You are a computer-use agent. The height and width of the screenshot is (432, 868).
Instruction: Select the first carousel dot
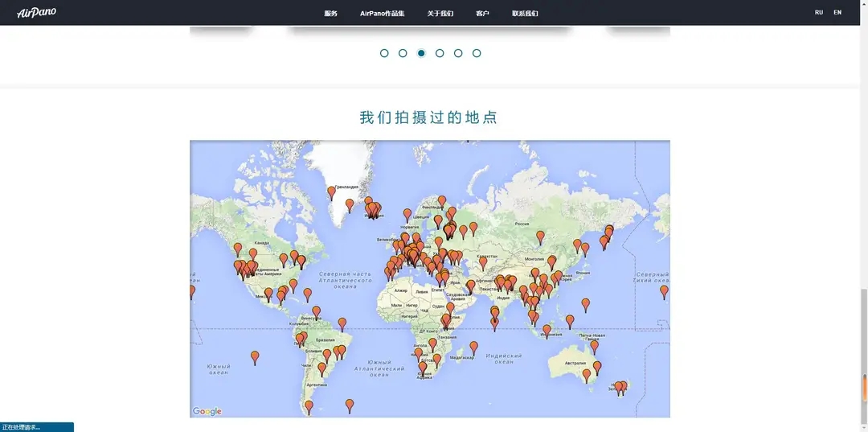(x=384, y=53)
